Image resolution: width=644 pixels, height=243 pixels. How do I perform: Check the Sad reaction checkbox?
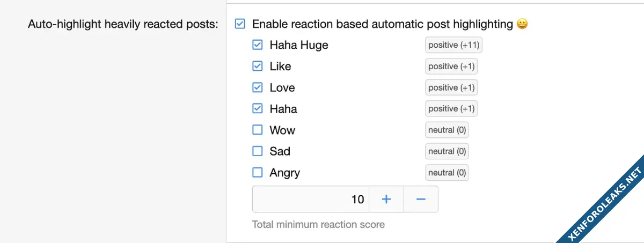pos(258,151)
